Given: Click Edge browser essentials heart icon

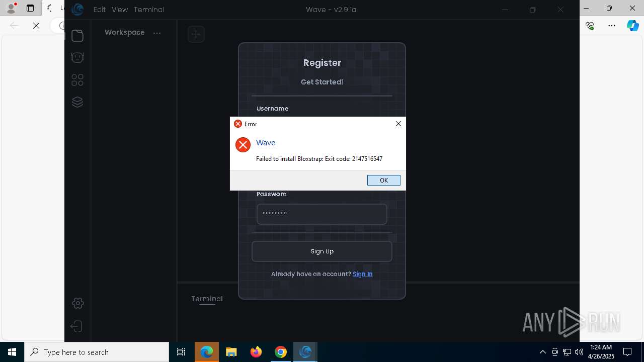Looking at the screenshot, I should pos(590,26).
